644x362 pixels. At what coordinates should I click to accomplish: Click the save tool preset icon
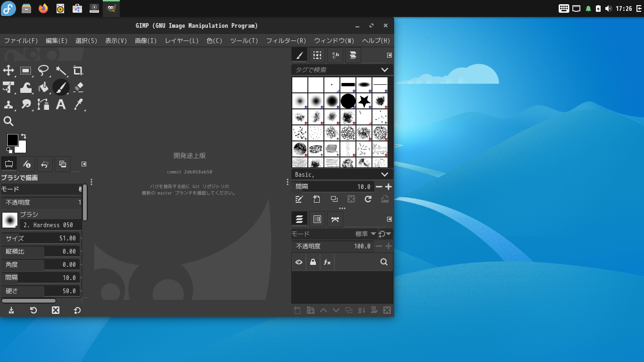point(11,310)
